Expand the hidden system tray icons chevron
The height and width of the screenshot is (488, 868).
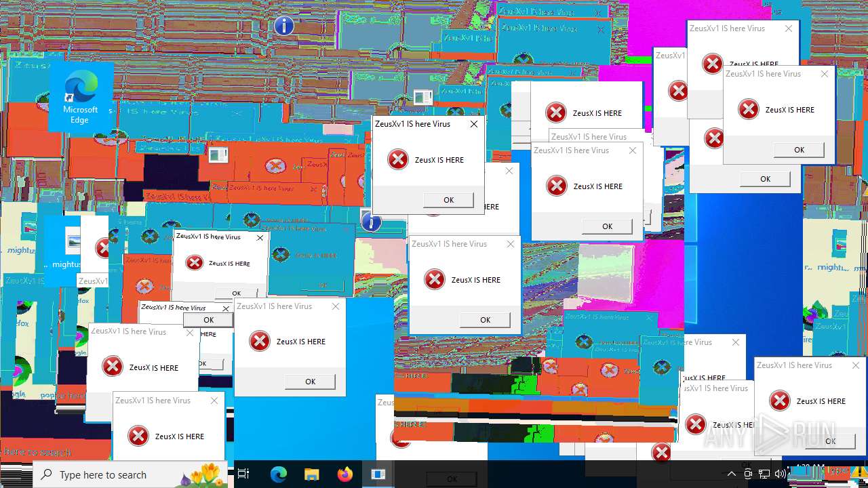pos(732,474)
